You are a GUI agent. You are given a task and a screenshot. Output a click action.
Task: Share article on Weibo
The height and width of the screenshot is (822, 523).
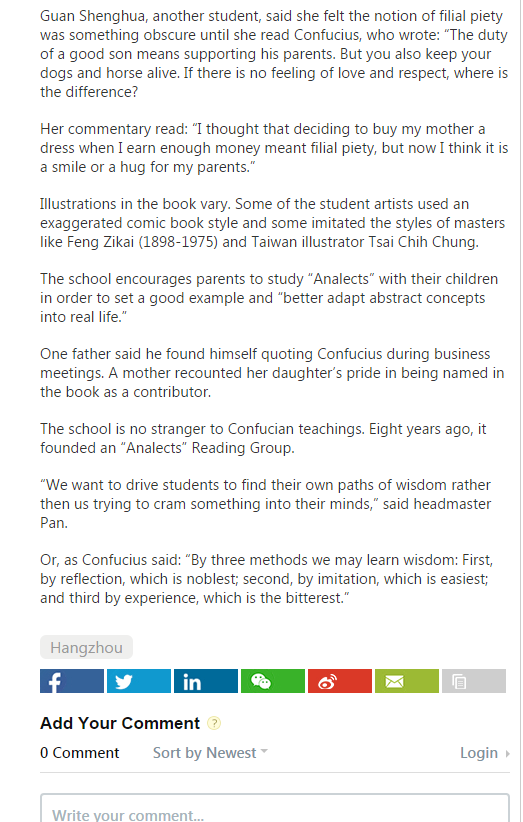[340, 681]
